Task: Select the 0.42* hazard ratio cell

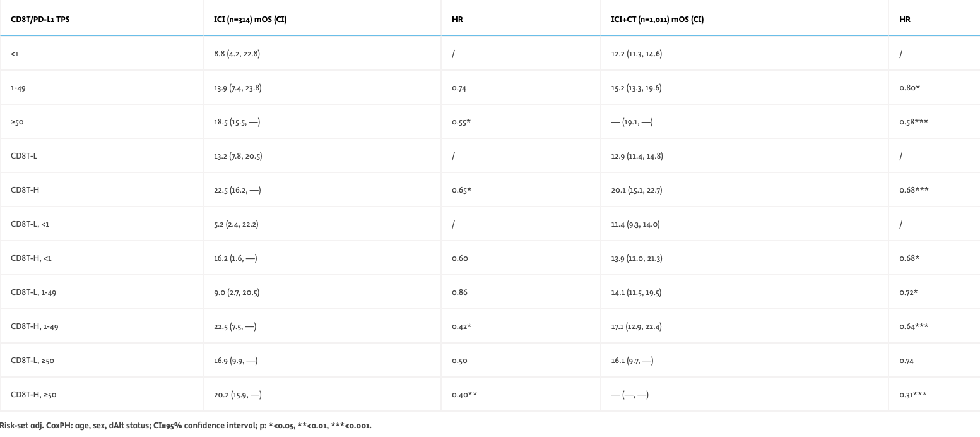Action: (461, 326)
